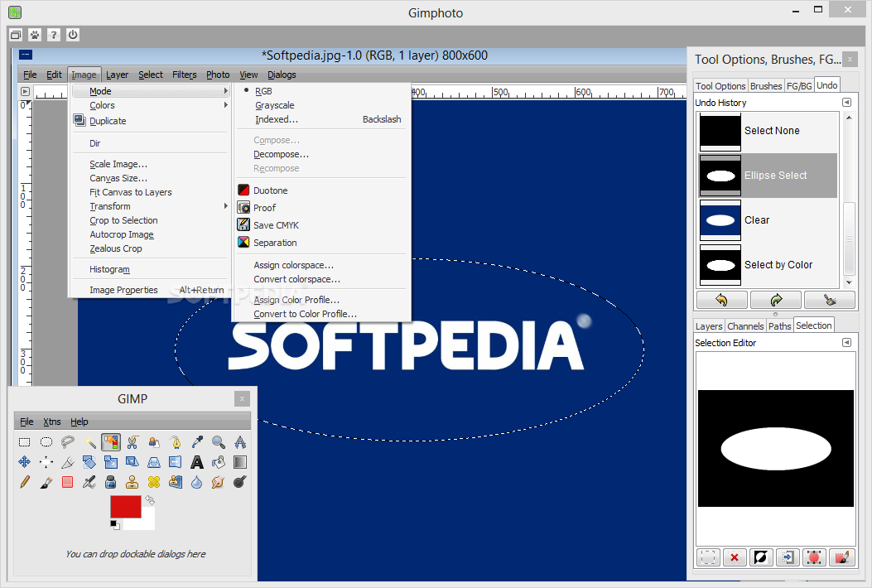Expand the Mode submenu arrow

(x=225, y=90)
